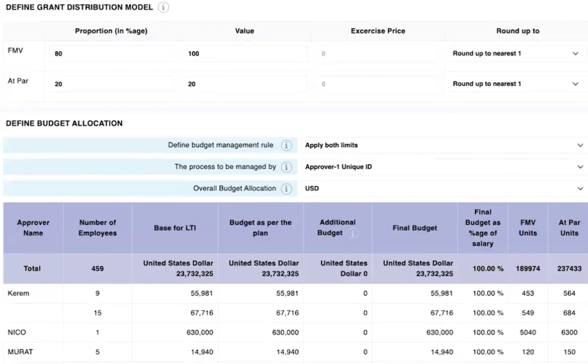Click MURAT approver name

(x=20, y=352)
